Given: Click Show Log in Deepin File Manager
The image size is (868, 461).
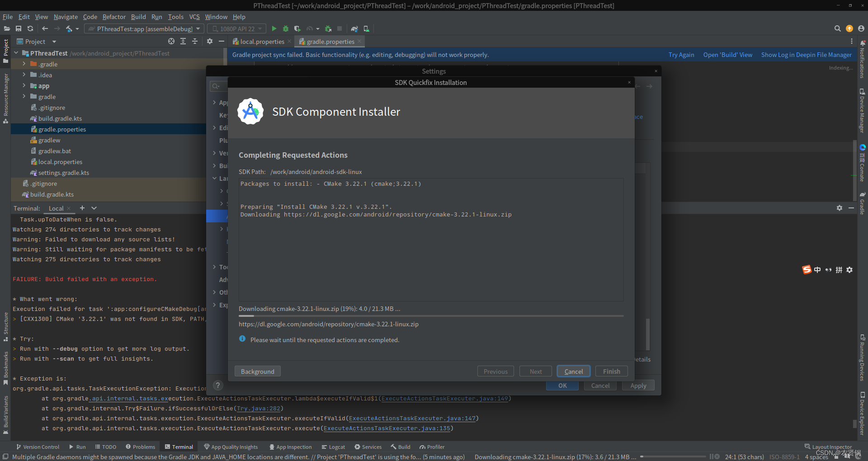Looking at the screenshot, I should (x=807, y=55).
